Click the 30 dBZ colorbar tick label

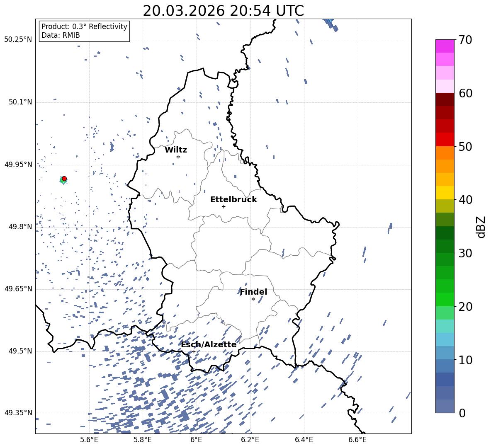465,253
